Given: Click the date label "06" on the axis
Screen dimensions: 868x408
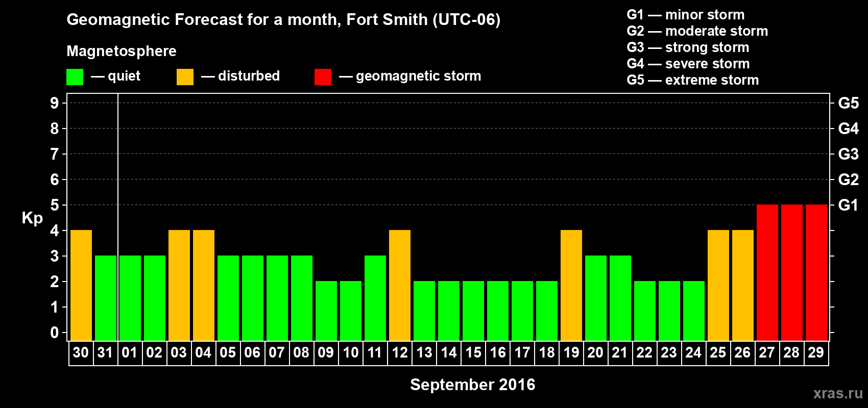Looking at the screenshot, I should pyautogui.click(x=252, y=353).
